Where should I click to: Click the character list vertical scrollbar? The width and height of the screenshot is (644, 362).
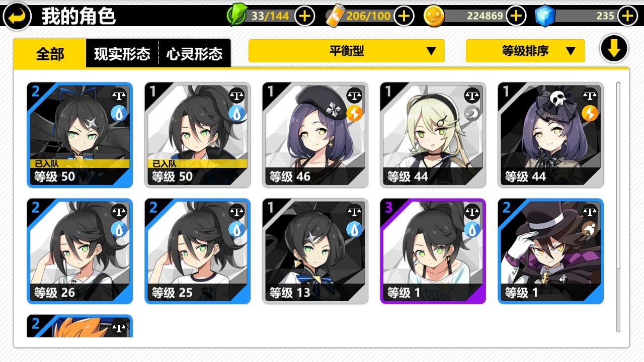click(x=618, y=207)
